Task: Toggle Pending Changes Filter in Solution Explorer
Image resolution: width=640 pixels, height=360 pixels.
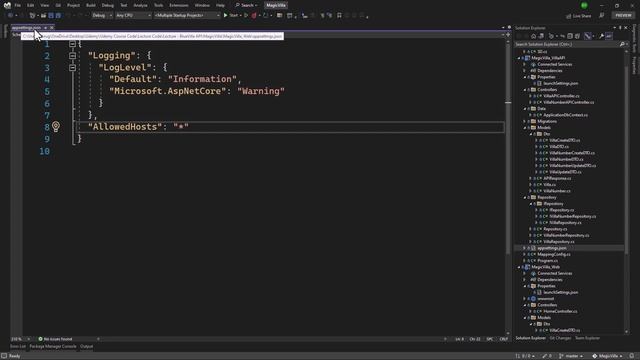Action: tap(551, 36)
